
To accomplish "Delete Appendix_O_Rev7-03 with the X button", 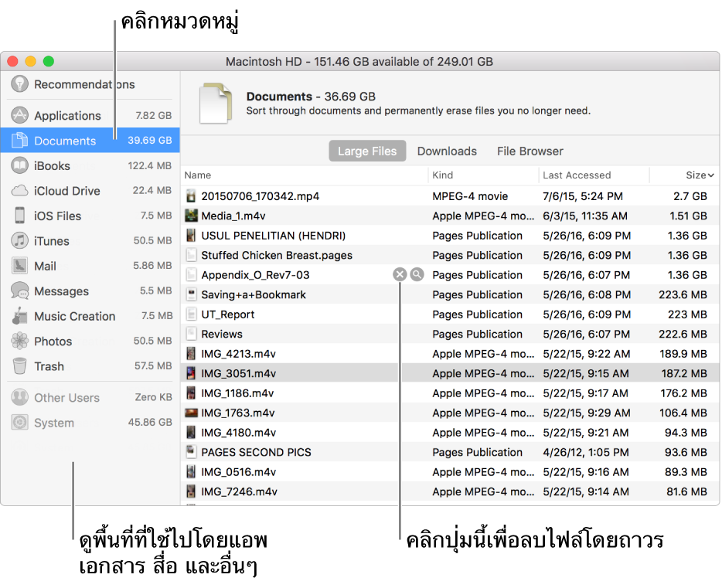I will click(400, 274).
